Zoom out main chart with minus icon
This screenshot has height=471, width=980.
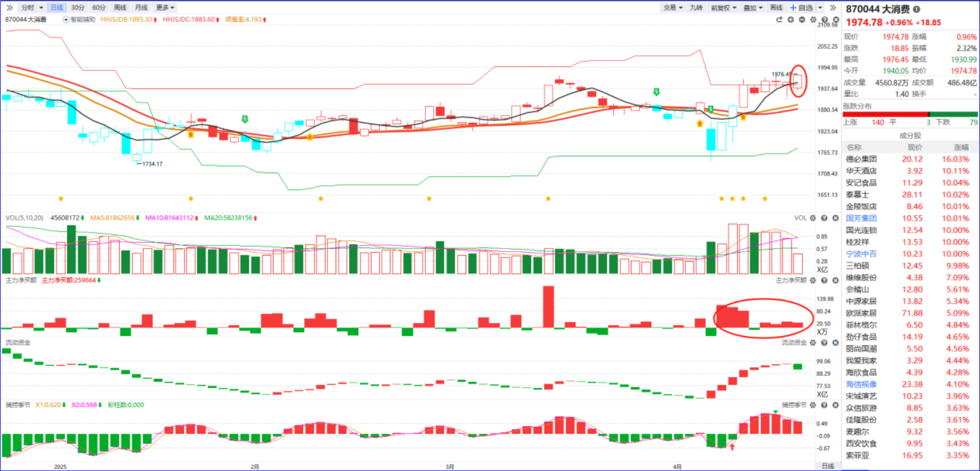[802, 20]
